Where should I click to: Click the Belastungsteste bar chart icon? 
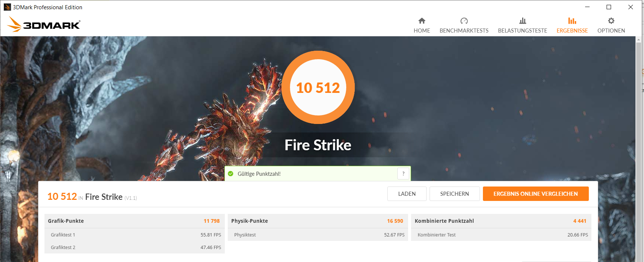click(523, 21)
